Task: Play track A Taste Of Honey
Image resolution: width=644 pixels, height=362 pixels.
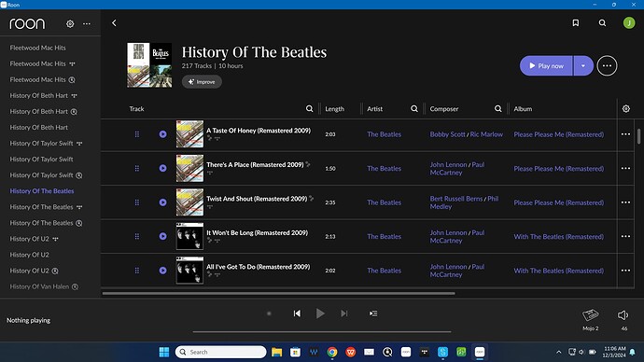Action: pos(163,134)
